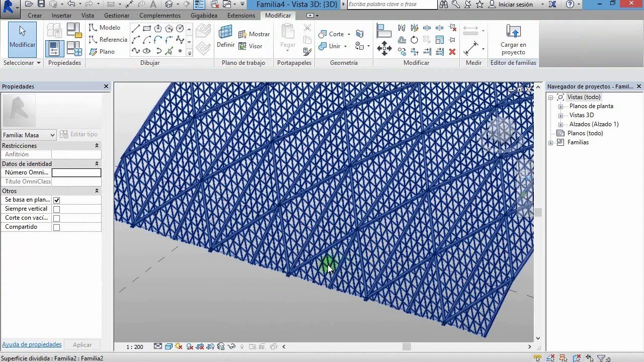Viewport: 644px width, 362px height.
Task: Expand the Familias tree node
Action: [550, 143]
